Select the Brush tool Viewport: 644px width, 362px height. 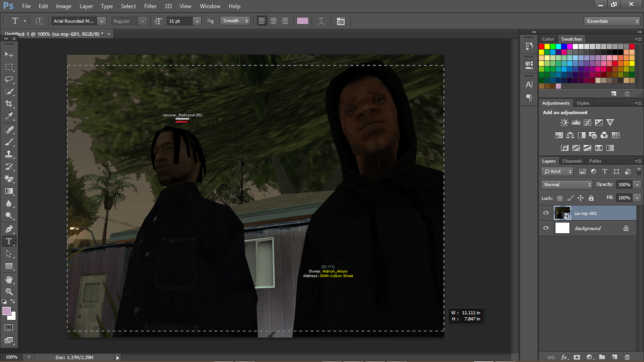[9, 142]
